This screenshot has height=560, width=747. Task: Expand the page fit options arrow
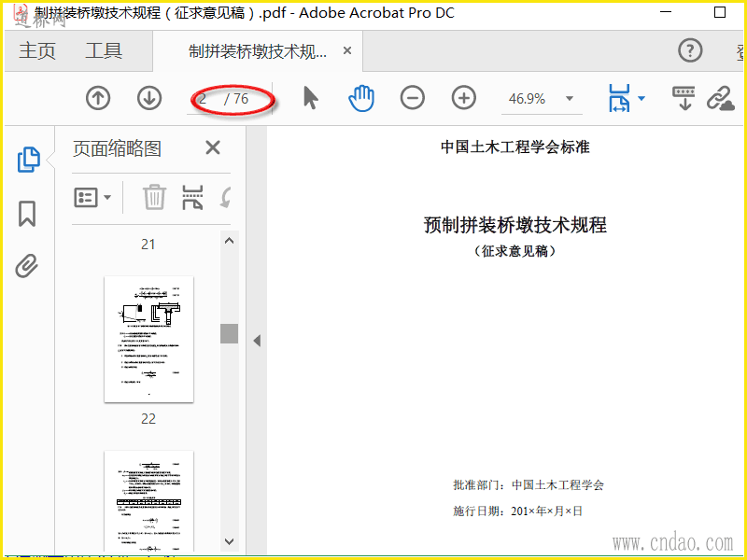click(x=641, y=99)
